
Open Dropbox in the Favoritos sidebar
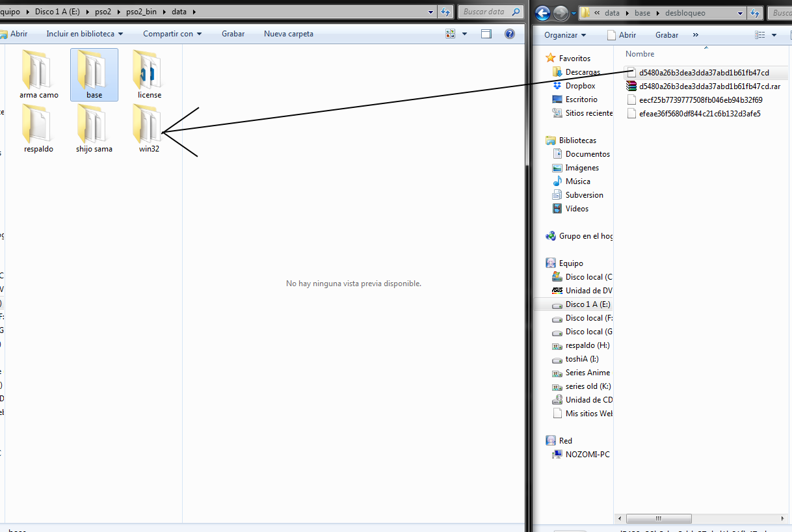click(580, 86)
